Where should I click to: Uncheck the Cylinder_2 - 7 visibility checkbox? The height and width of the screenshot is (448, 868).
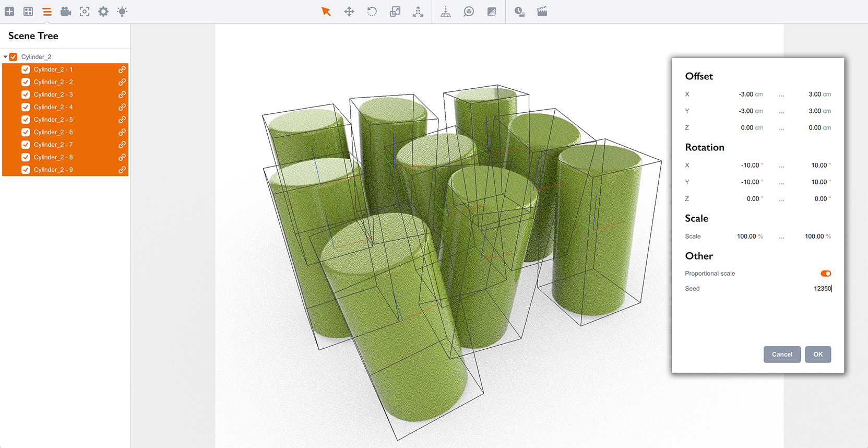pyautogui.click(x=26, y=145)
